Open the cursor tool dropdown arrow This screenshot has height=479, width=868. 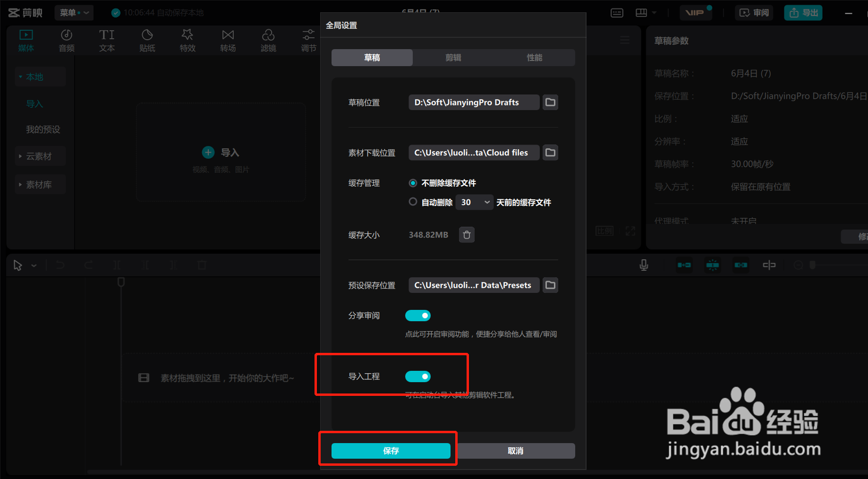click(34, 265)
